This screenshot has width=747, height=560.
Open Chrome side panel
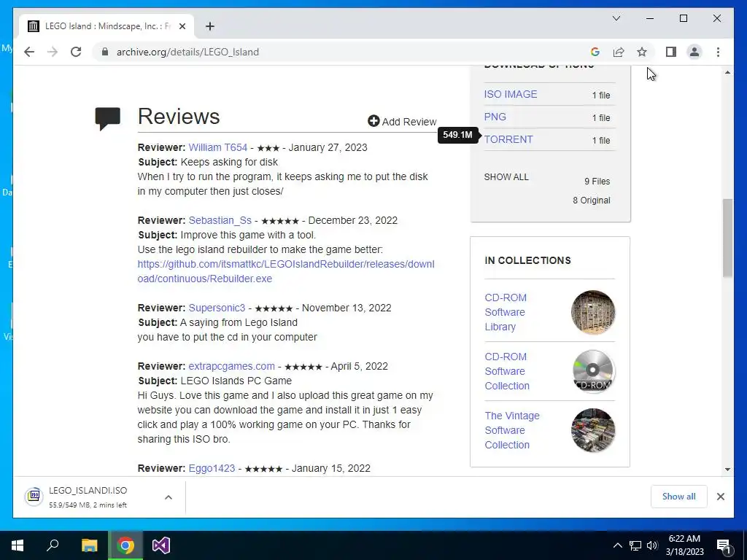(x=671, y=52)
